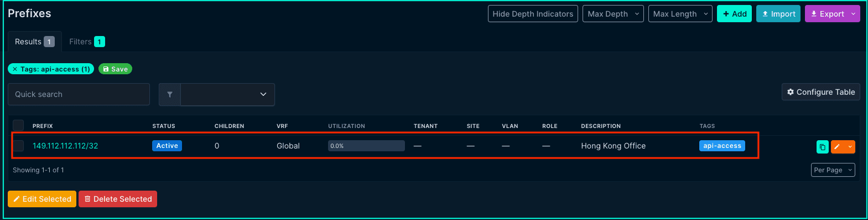Viewport: 868px width, 220px height.
Task: Toggle the select-all checkbox in header
Action: pyautogui.click(x=19, y=126)
